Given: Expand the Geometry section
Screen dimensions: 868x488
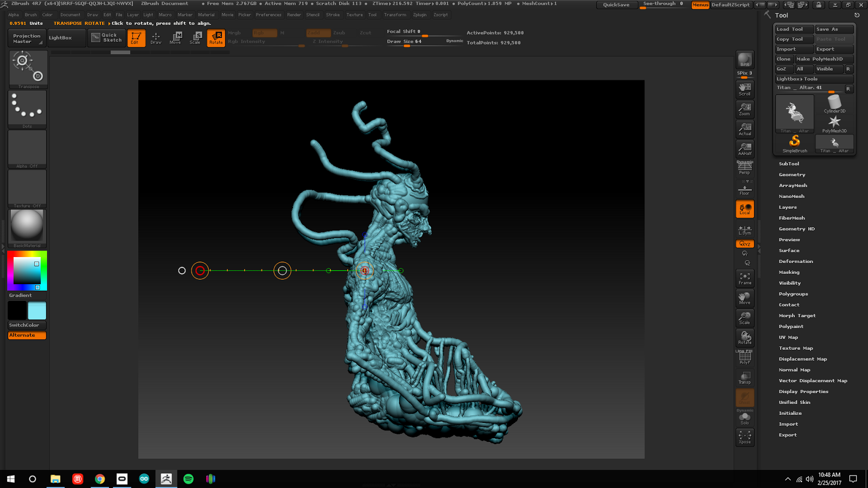Looking at the screenshot, I should [x=792, y=175].
